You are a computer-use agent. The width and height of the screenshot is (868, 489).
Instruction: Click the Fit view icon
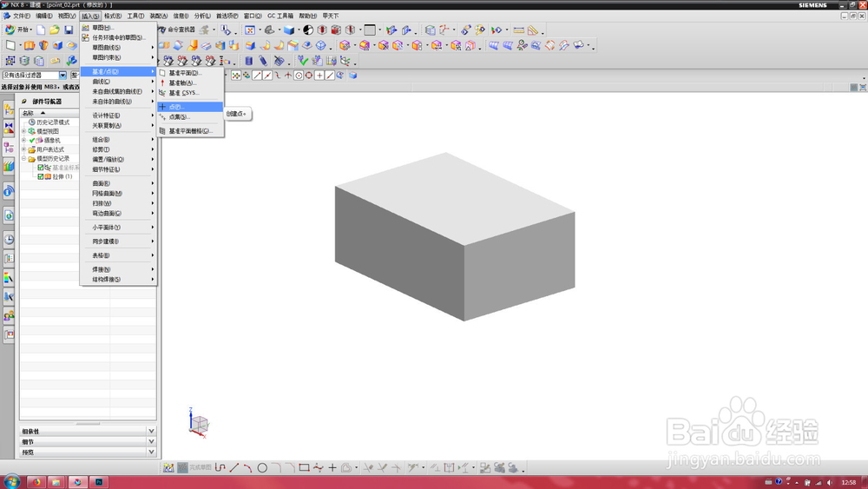click(x=250, y=30)
